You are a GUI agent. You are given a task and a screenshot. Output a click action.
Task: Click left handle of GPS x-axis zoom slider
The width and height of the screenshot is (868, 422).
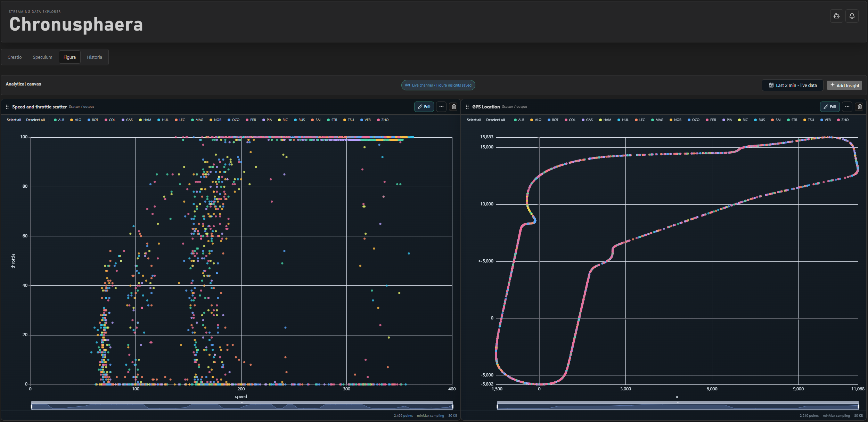point(497,406)
